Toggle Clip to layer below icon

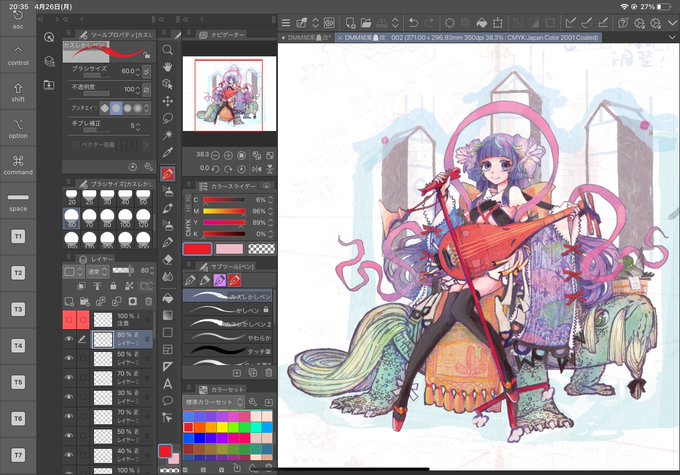click(x=82, y=286)
